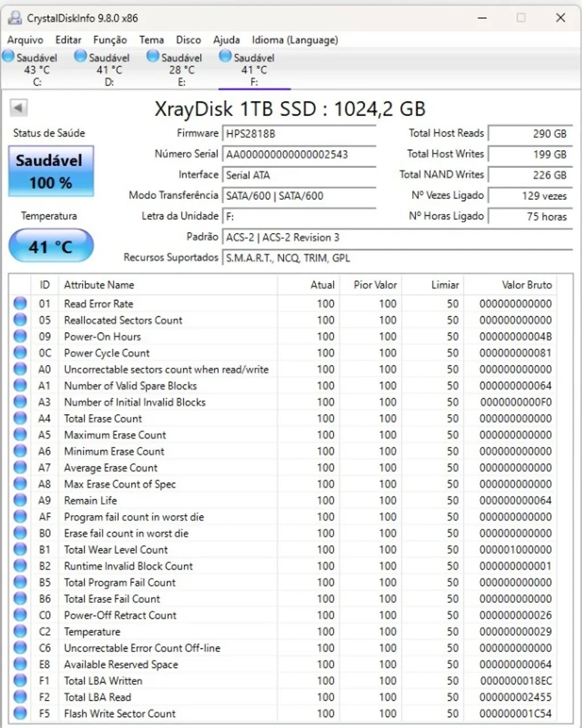This screenshot has width=582, height=728.
Task: Click the raw value 000000002455
Action: (516, 697)
